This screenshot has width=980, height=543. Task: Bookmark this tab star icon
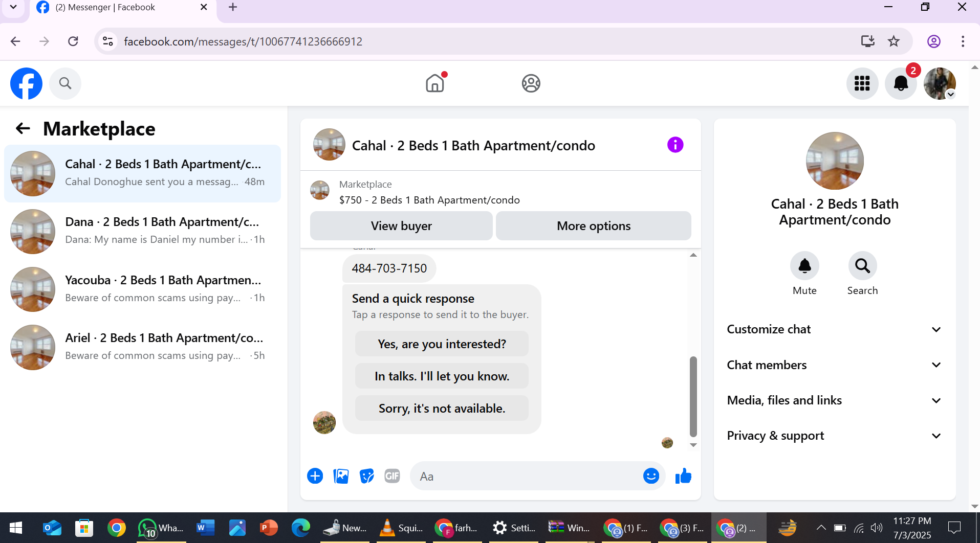[x=894, y=41]
